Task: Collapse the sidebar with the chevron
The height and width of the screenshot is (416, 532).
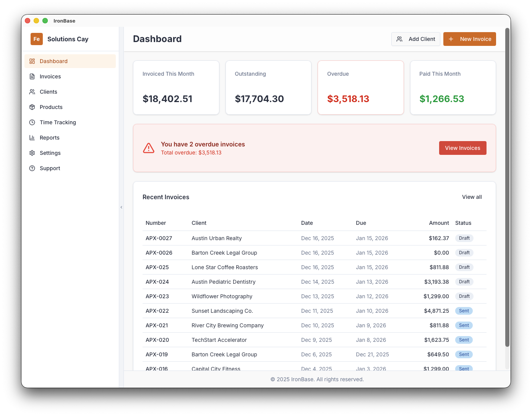Action: (x=121, y=207)
